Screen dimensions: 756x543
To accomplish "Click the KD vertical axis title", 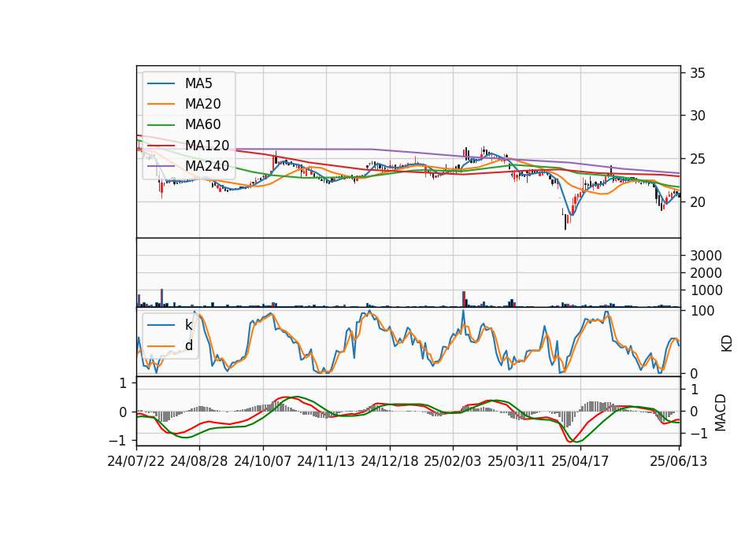I will click(x=726, y=343).
